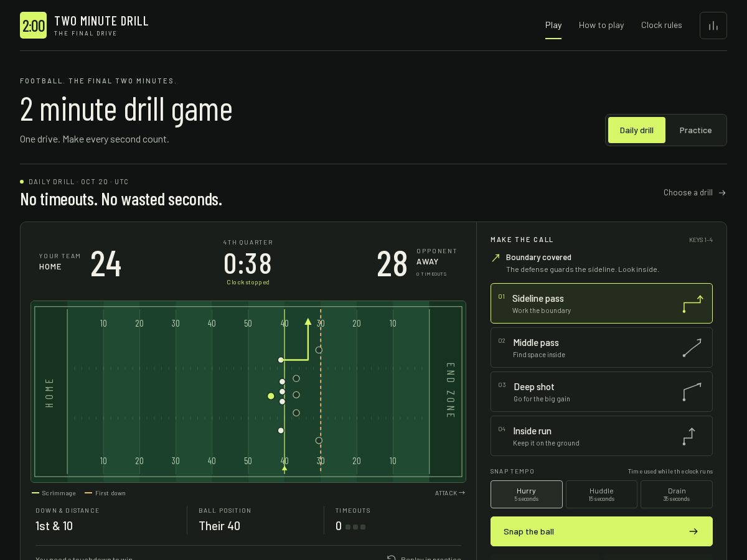Click the Boundary covered arrow icon
The image size is (747, 560).
[x=496, y=258]
